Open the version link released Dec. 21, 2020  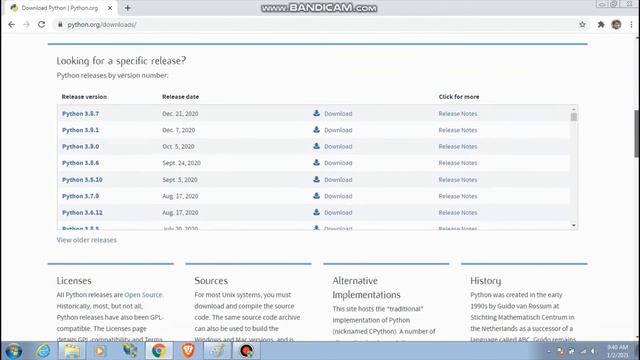tap(80, 113)
